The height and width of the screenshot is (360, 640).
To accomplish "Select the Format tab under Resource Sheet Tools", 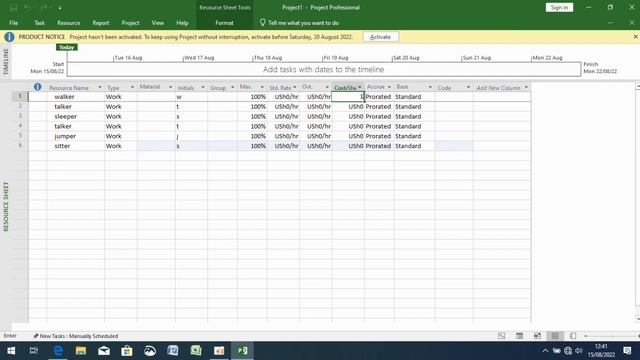I will click(x=224, y=23).
